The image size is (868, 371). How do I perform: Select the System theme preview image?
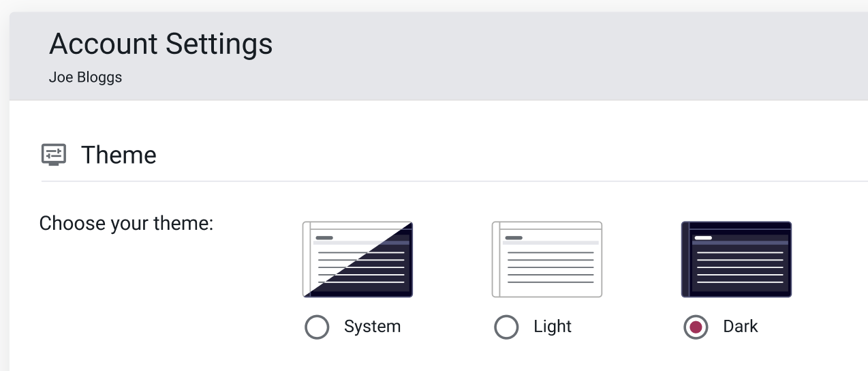(358, 259)
